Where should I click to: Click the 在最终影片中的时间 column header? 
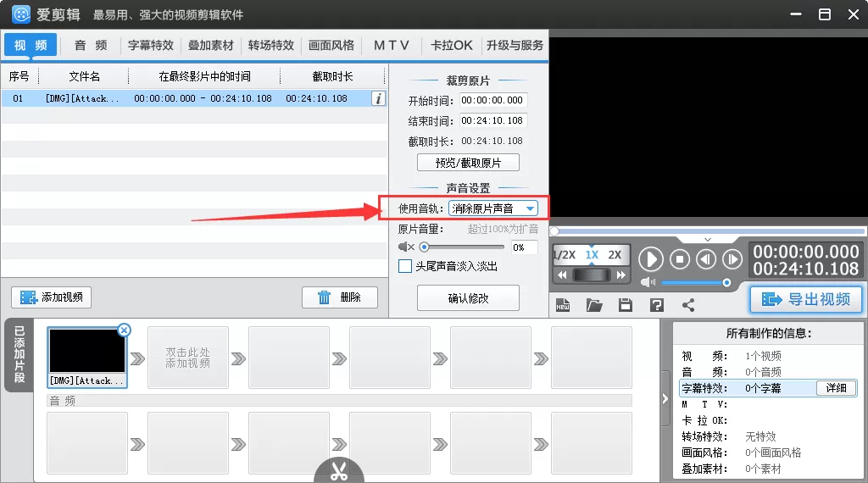click(204, 76)
